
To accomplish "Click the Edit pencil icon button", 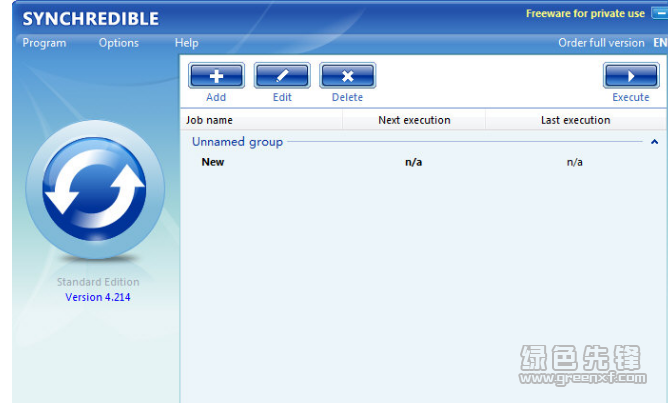I will (x=282, y=76).
